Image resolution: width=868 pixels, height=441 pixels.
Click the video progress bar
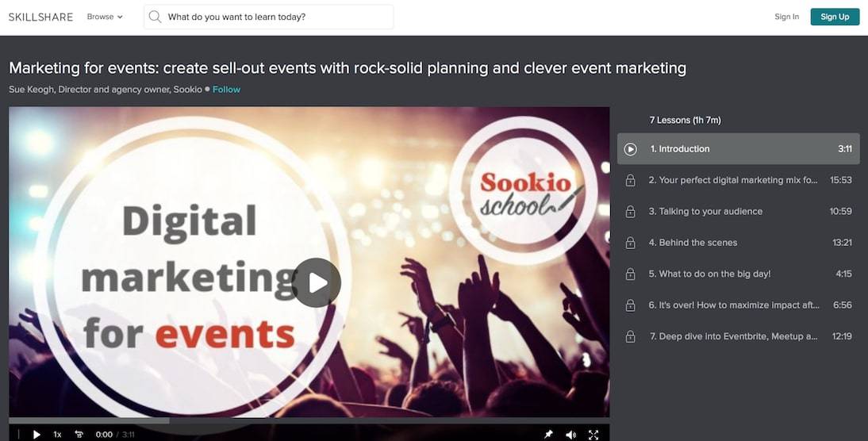[x=309, y=420]
